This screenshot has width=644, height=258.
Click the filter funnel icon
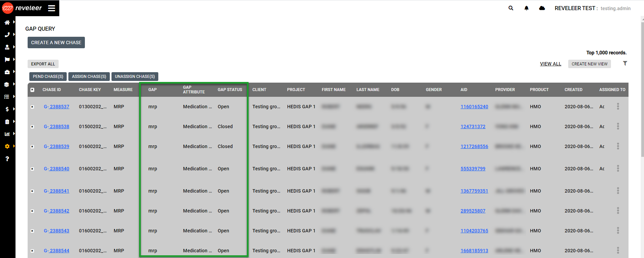coord(625,63)
